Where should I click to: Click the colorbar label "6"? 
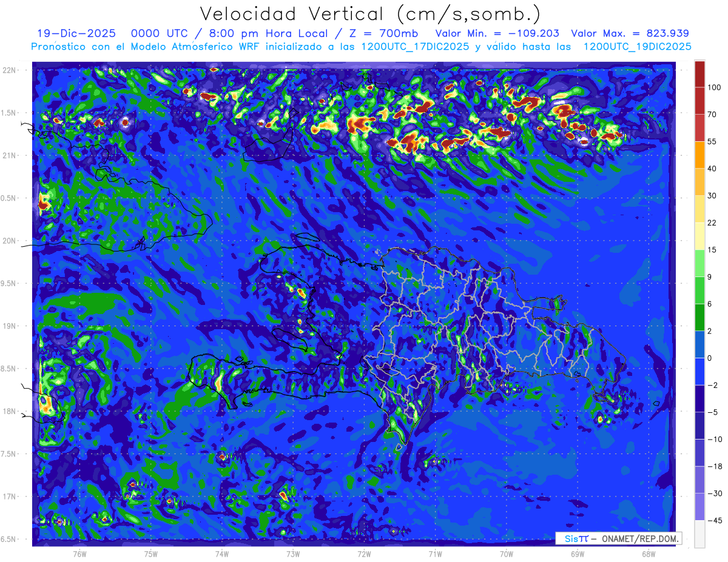pyautogui.click(x=710, y=304)
